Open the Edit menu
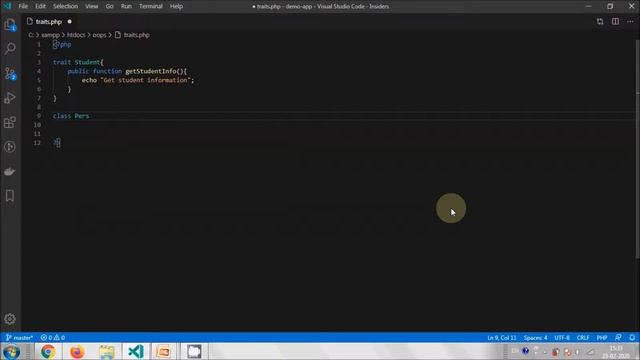The height and width of the screenshot is (360, 640). (x=40, y=6)
